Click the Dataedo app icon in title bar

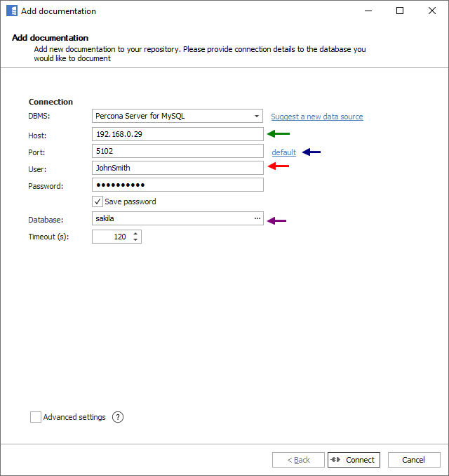pyautogui.click(x=11, y=11)
